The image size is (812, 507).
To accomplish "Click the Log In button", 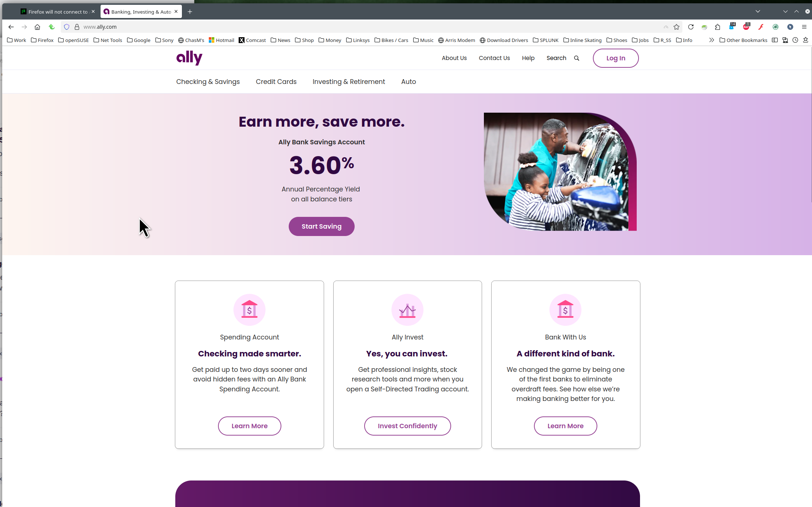I will click(x=616, y=58).
